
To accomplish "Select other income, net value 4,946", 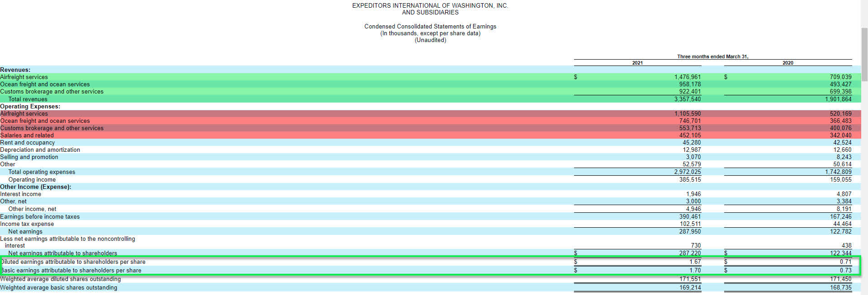I will tap(693, 209).
